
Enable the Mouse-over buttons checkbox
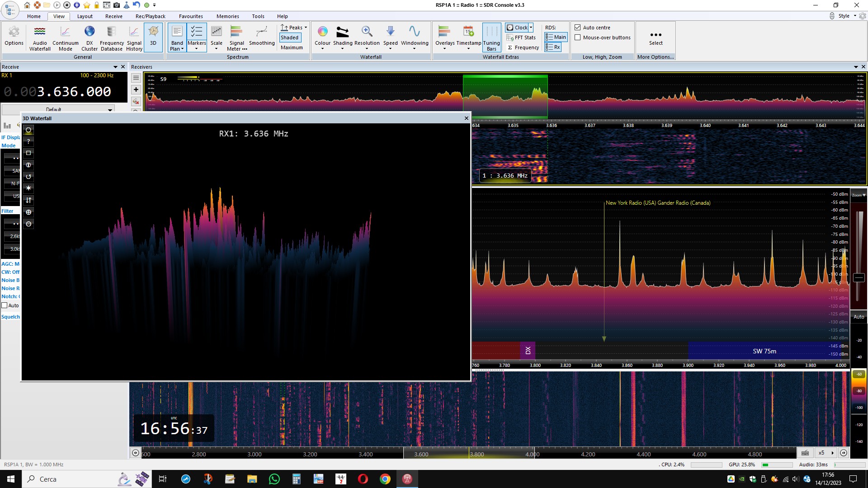pos(578,38)
